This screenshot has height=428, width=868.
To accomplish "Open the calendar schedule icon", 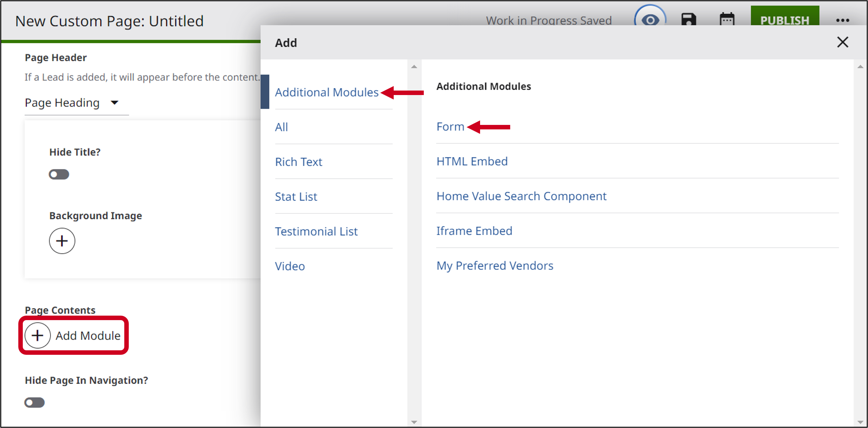I will point(727,19).
